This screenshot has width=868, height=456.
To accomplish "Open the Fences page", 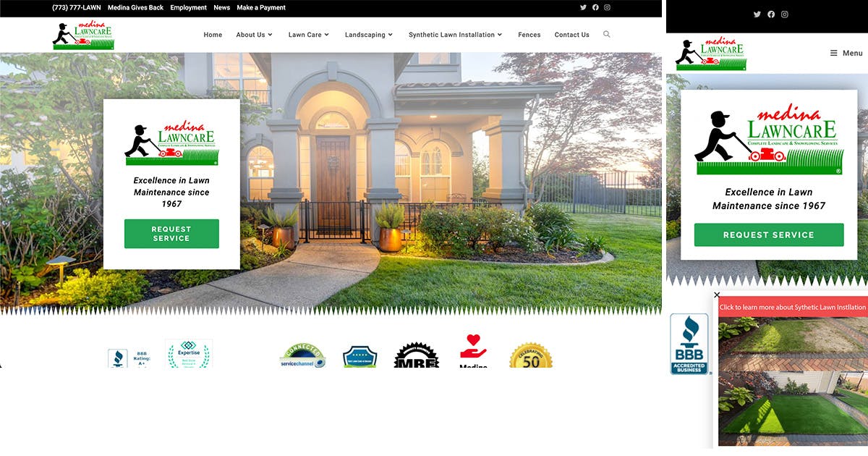I will click(x=529, y=35).
